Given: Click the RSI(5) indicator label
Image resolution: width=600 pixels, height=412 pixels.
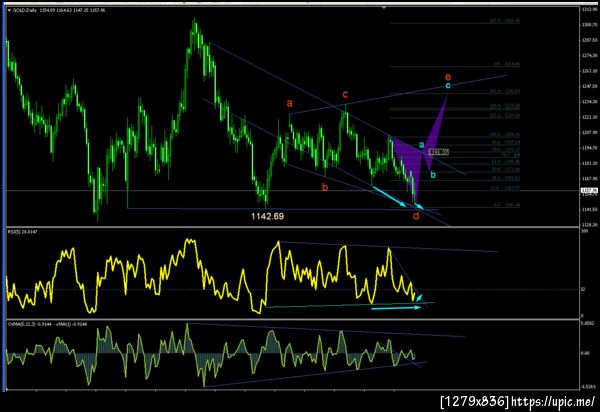Looking at the screenshot, I should [x=23, y=232].
